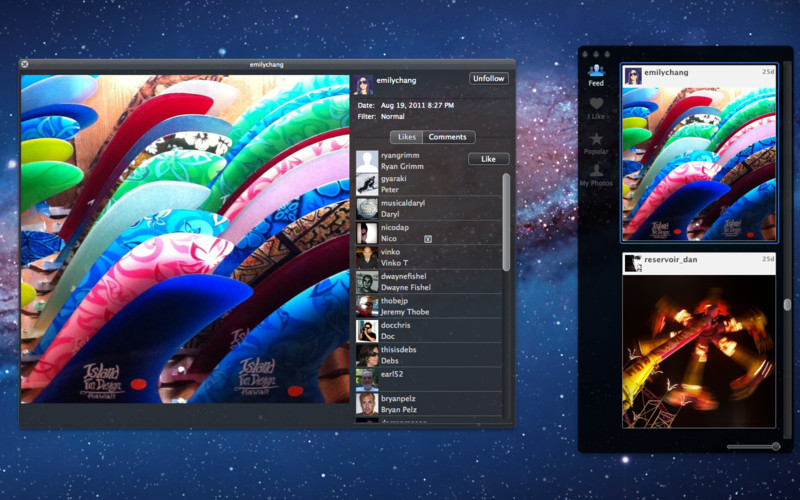Switch to the Comments tab

click(x=447, y=137)
